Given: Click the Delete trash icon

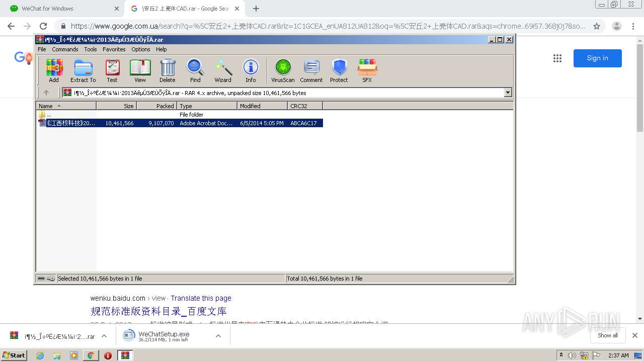Looking at the screenshot, I should (x=168, y=70).
